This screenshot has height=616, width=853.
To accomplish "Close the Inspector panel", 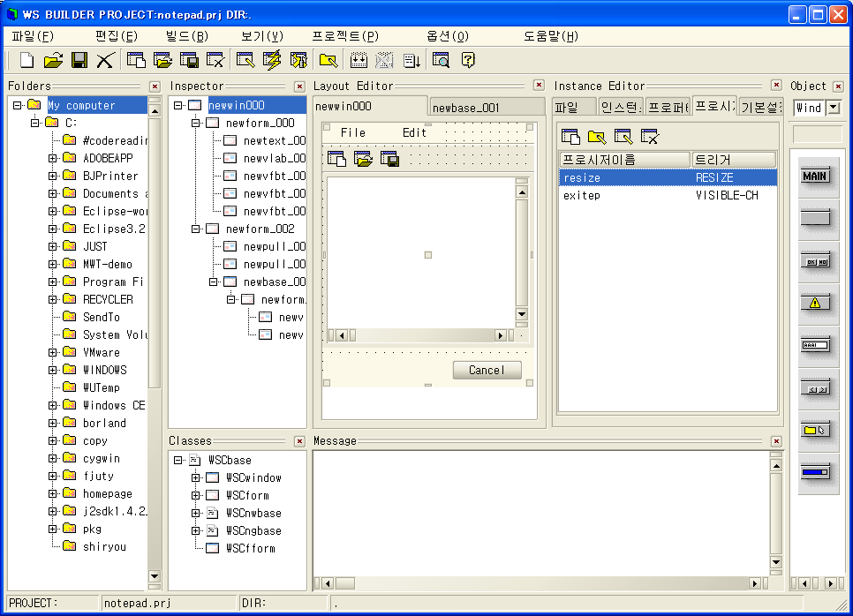I will pos(299,86).
